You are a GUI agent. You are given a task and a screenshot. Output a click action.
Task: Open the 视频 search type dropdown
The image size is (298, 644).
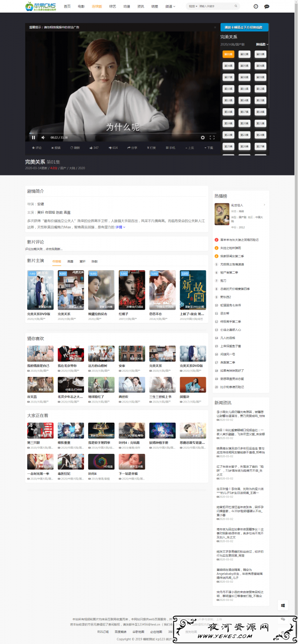(193, 7)
